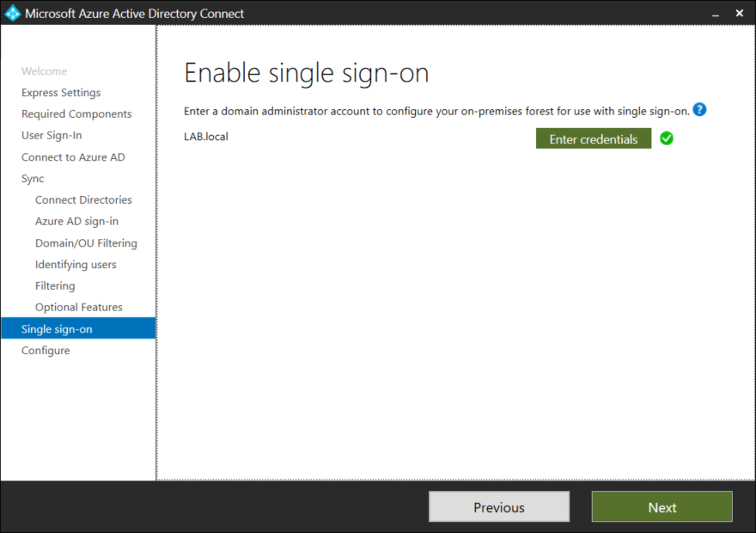Minimize the Azure AD Connect window
The image size is (756, 533).
pos(716,14)
